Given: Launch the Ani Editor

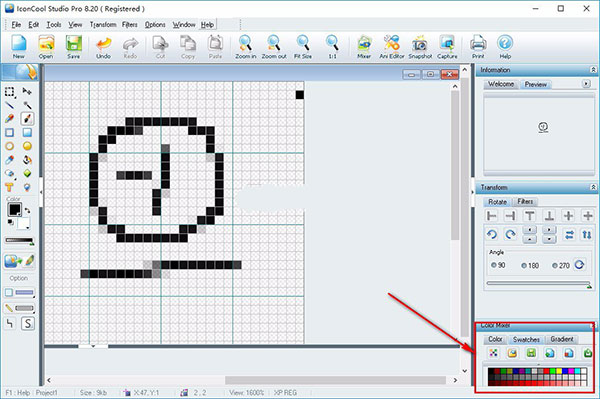Looking at the screenshot, I should [x=391, y=46].
